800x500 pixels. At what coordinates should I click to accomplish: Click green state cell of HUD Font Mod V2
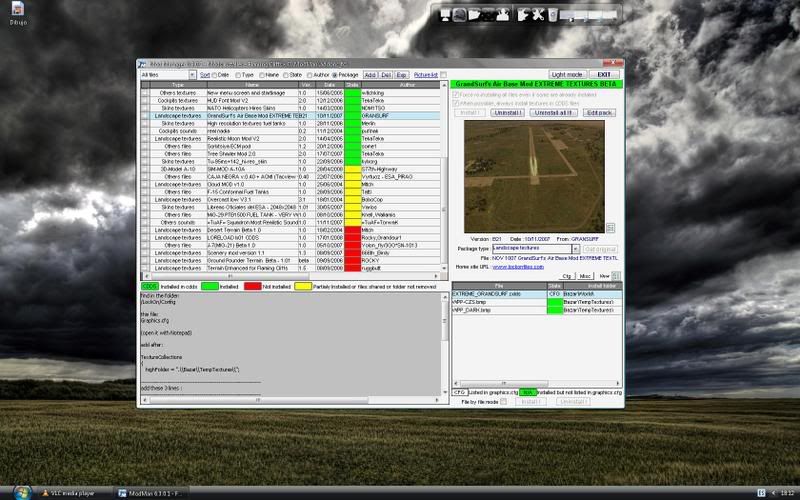tap(353, 101)
